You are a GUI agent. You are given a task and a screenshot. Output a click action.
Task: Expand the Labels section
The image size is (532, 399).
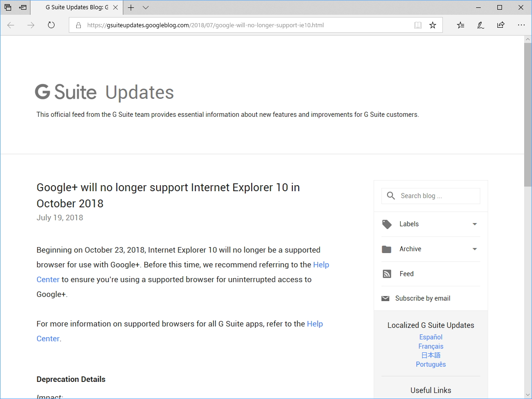(475, 224)
